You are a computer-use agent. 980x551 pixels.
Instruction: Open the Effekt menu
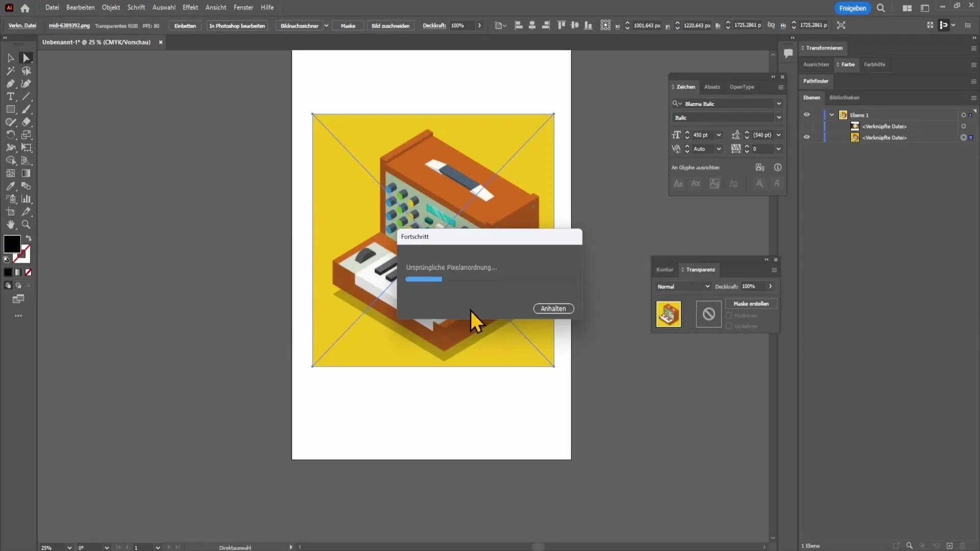pyautogui.click(x=190, y=8)
